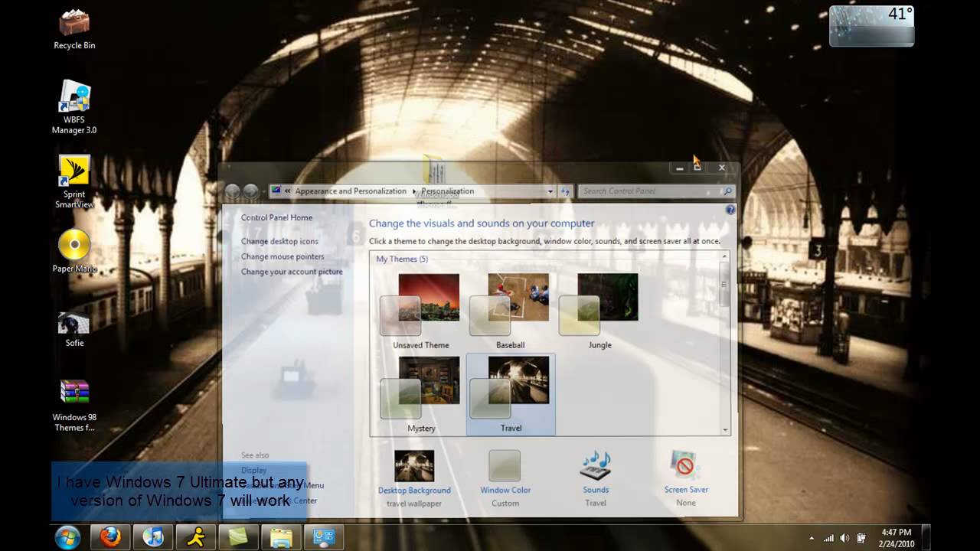
Task: Click the Window Color link text
Action: tap(505, 491)
